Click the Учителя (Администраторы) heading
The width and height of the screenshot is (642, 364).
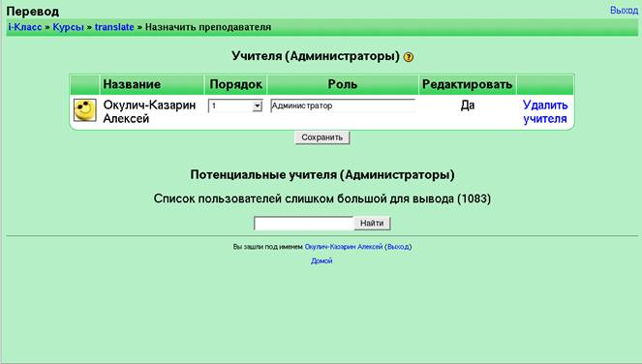coord(316,56)
